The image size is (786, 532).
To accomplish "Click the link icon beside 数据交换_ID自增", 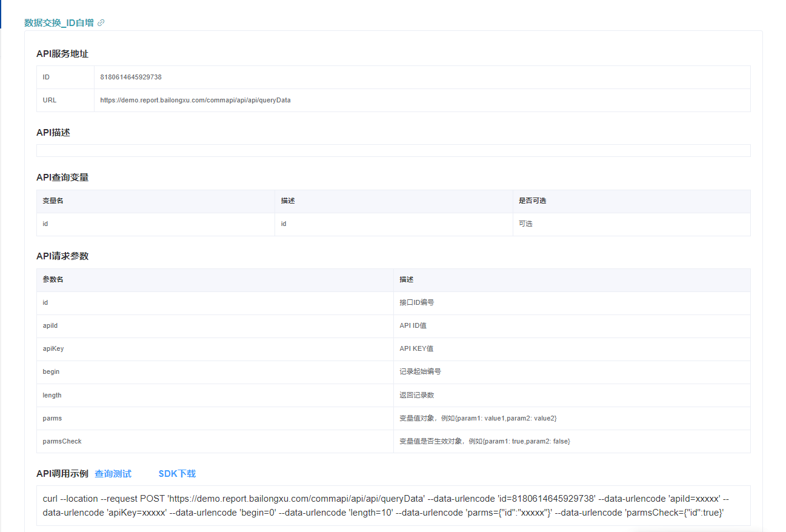I will coord(101,23).
